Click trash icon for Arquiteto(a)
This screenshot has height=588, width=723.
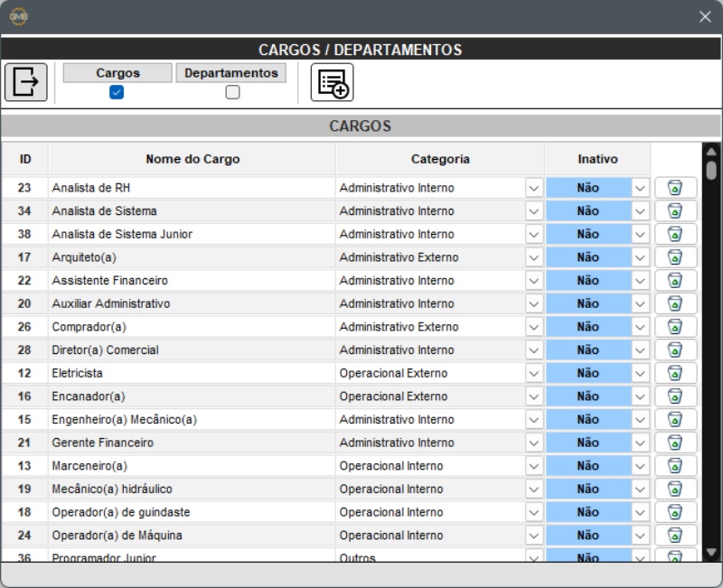click(x=675, y=257)
